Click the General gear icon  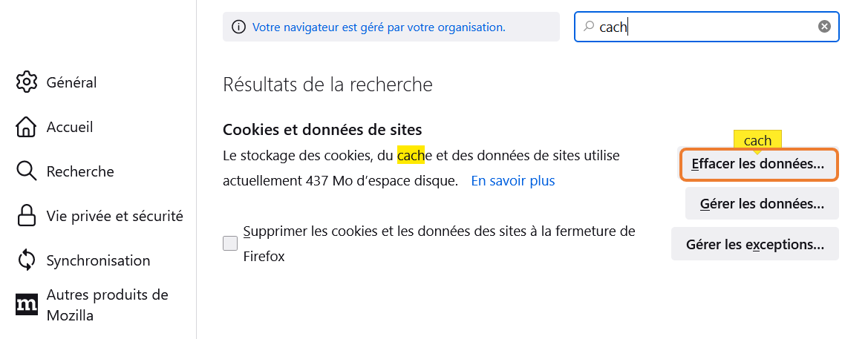coord(27,82)
